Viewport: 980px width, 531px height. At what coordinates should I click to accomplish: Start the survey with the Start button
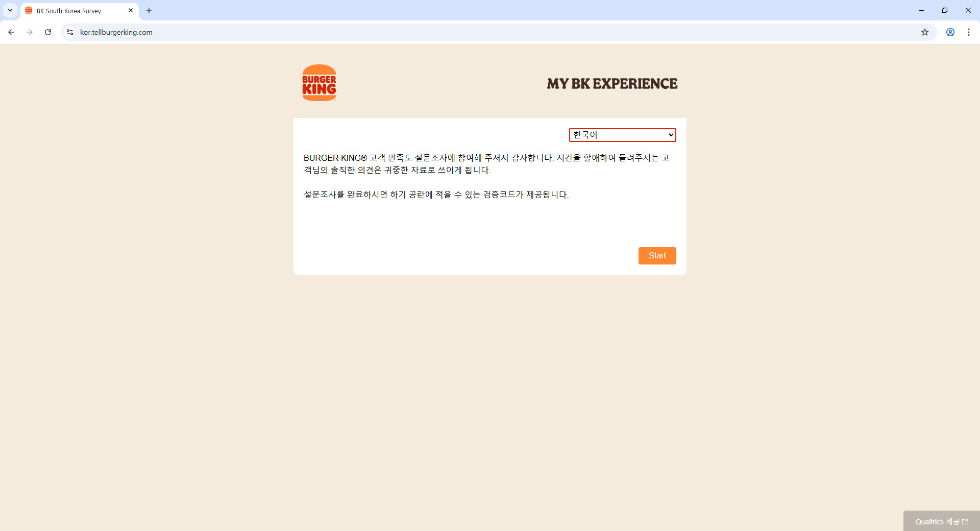point(657,256)
